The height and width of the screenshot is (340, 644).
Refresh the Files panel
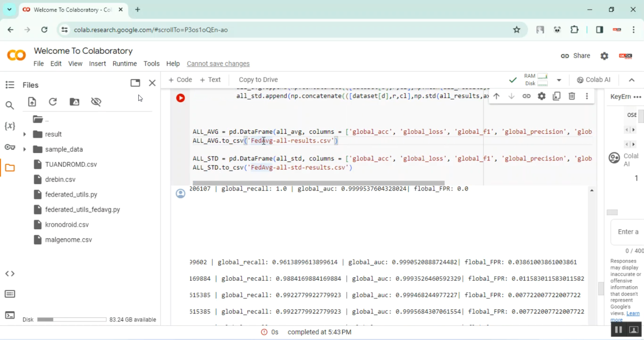click(53, 102)
